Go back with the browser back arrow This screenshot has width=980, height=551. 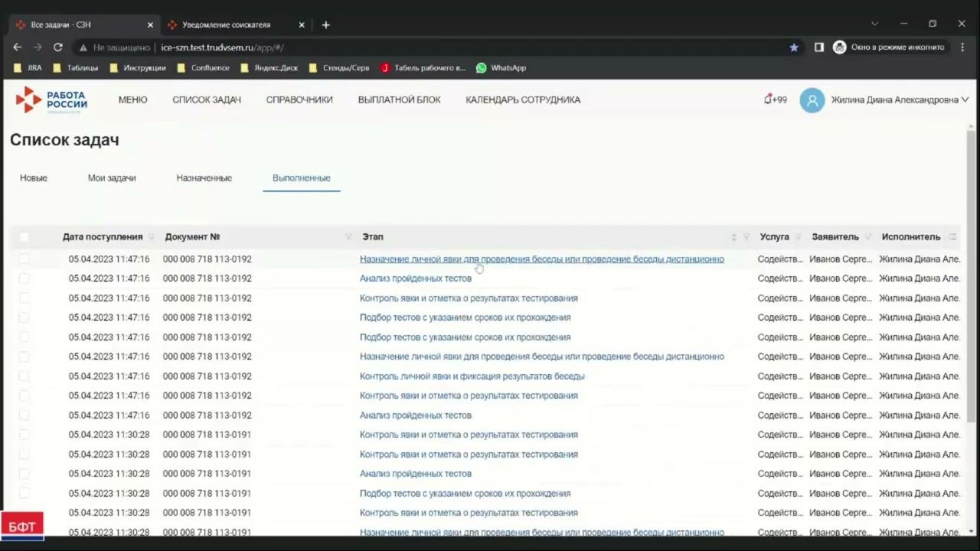pyautogui.click(x=18, y=47)
